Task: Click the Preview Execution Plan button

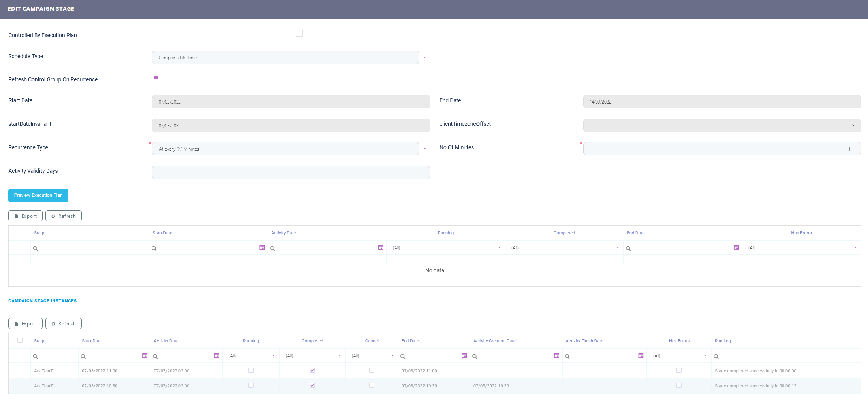Action: (38, 195)
